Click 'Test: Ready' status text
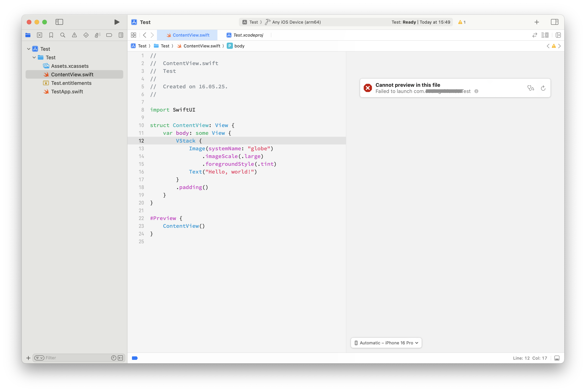Image resolution: width=586 pixels, height=392 pixels. pos(404,22)
